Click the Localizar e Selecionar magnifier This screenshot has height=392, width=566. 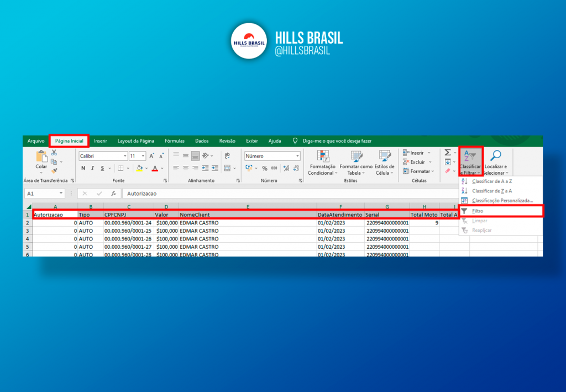pos(496,156)
